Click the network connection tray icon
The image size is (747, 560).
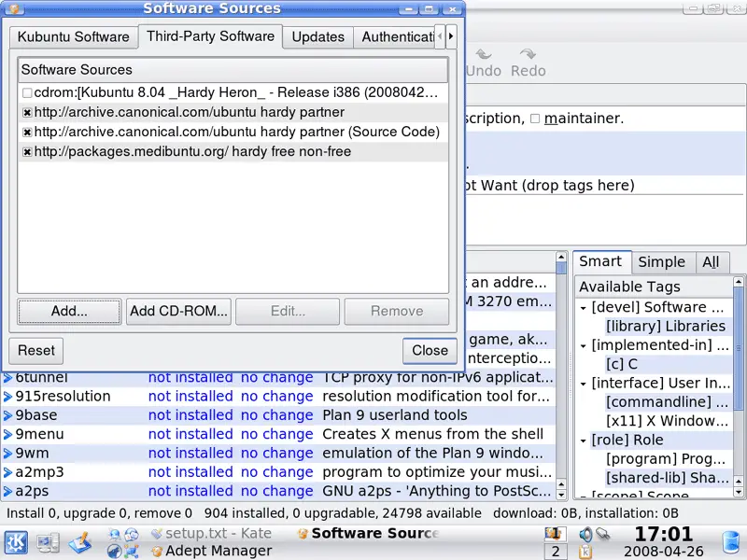click(x=602, y=534)
